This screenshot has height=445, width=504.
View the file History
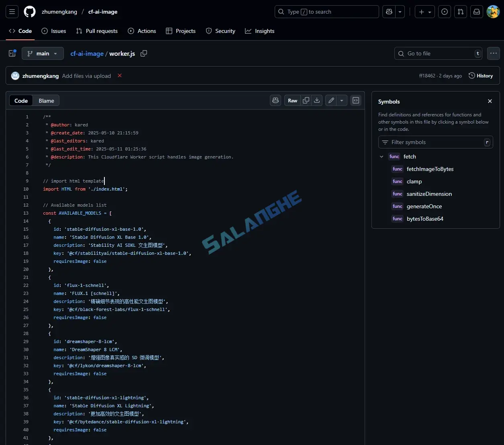(x=480, y=75)
